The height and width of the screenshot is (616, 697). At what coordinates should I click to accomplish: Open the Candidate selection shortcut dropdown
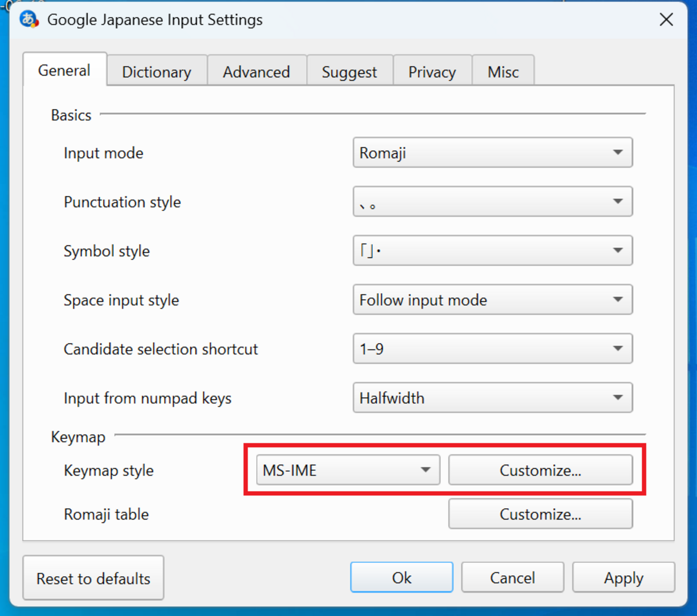coord(492,349)
